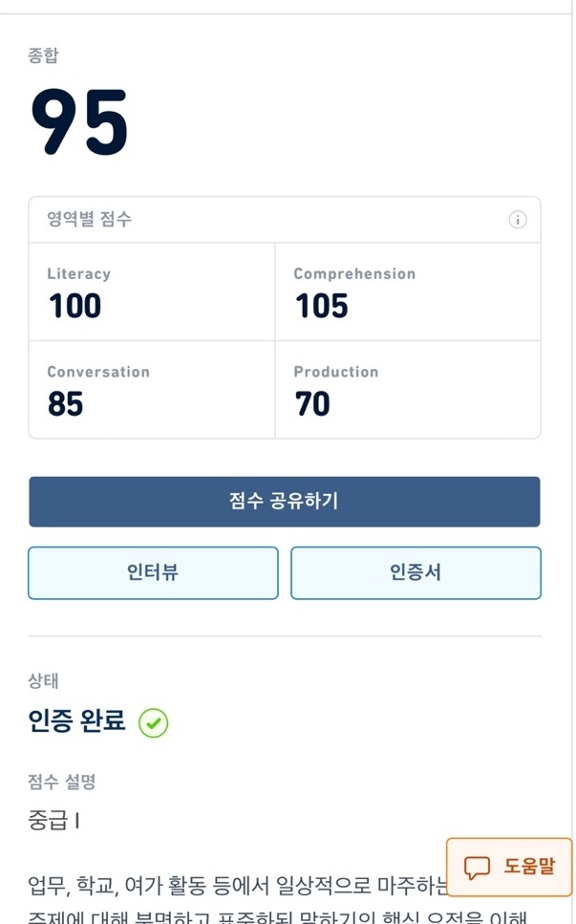Click the overall score number 95
Screen dimensions: 576x924
pyautogui.click(x=79, y=122)
